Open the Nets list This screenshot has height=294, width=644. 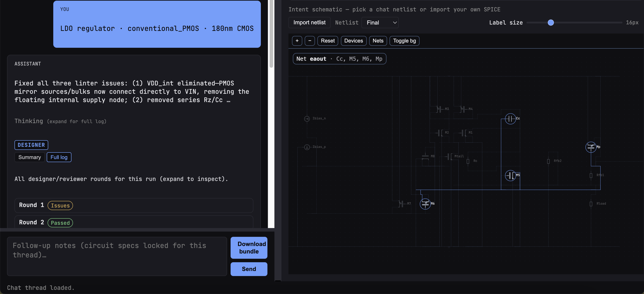coord(378,41)
